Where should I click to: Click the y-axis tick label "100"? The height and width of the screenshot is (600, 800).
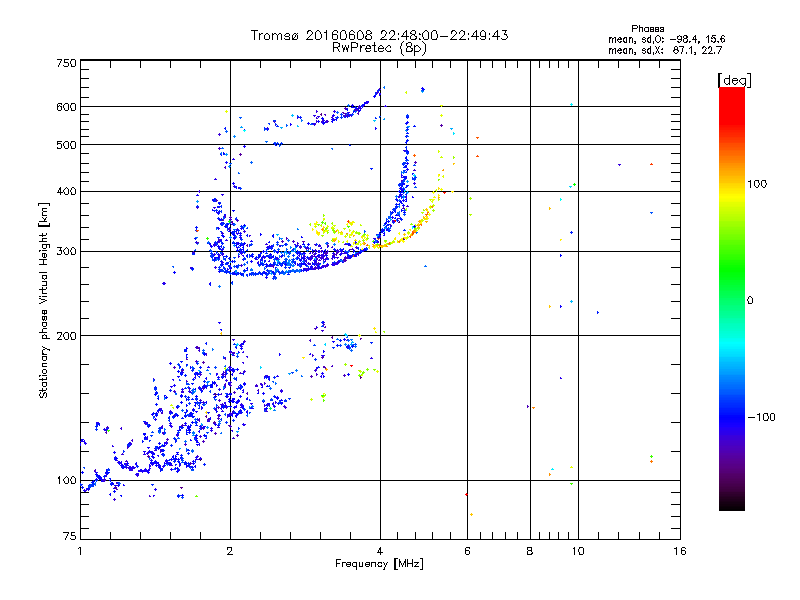tap(66, 481)
